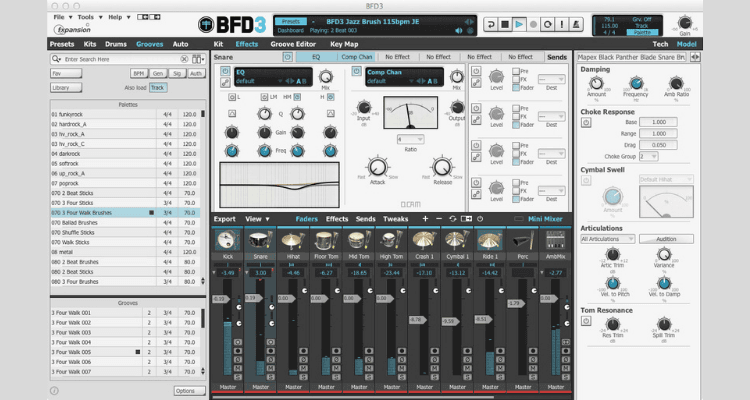This screenshot has width=750, height=400.
Task: Open the EQ default preset dropdown arrow
Action: (x=280, y=81)
